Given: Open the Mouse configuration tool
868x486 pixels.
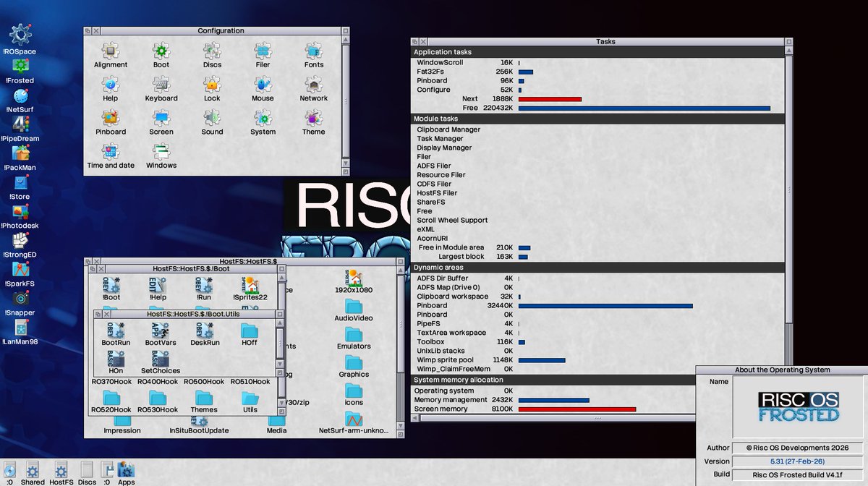Looking at the screenshot, I should [262, 87].
